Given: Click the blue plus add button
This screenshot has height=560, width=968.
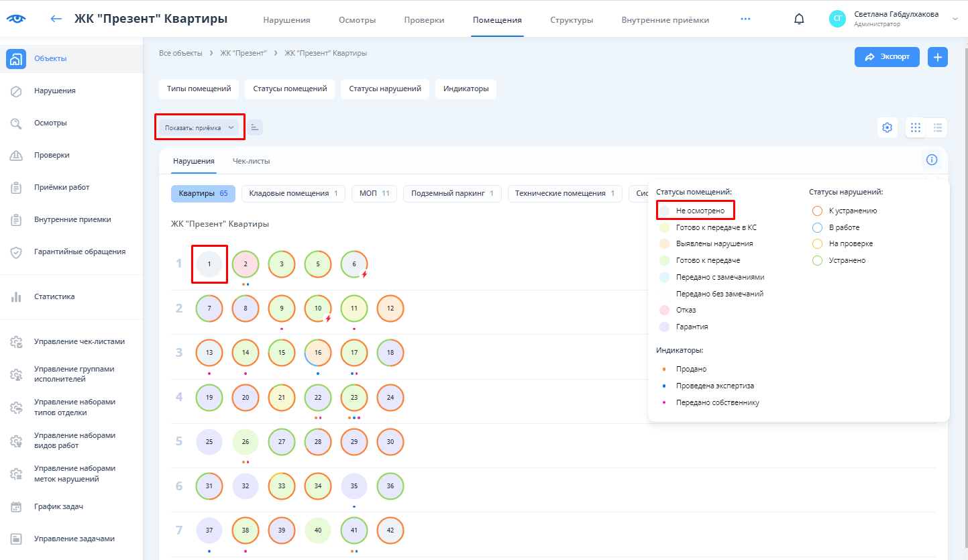Looking at the screenshot, I should coord(938,57).
